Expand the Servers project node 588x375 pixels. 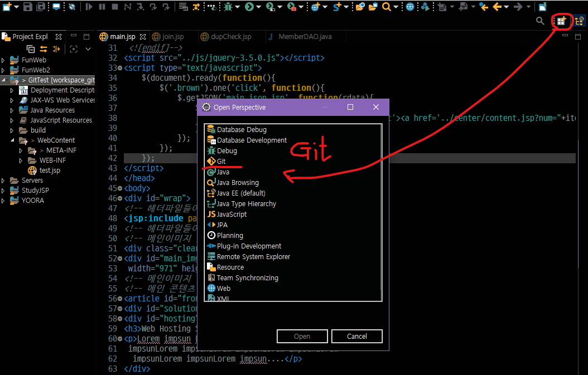[x=3, y=181]
